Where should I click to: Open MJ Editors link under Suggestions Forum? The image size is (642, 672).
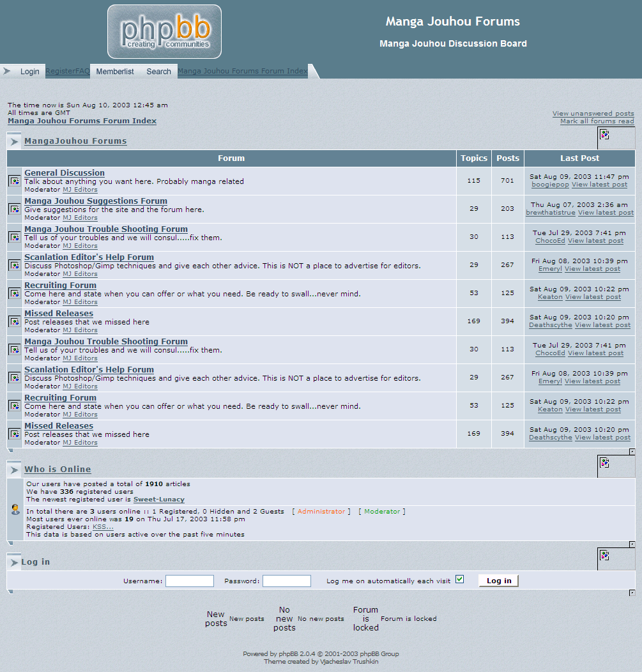pos(80,218)
